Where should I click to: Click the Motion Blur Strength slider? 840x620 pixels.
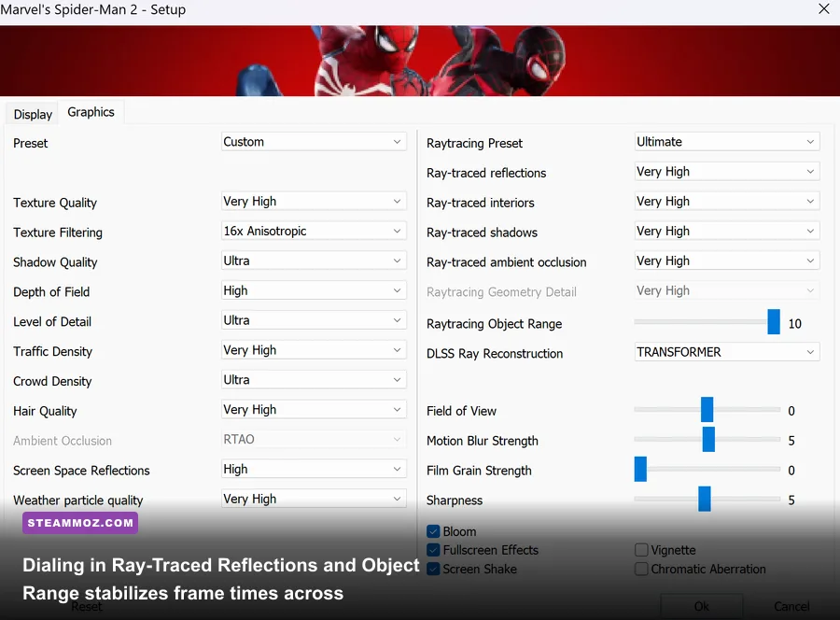(707, 440)
